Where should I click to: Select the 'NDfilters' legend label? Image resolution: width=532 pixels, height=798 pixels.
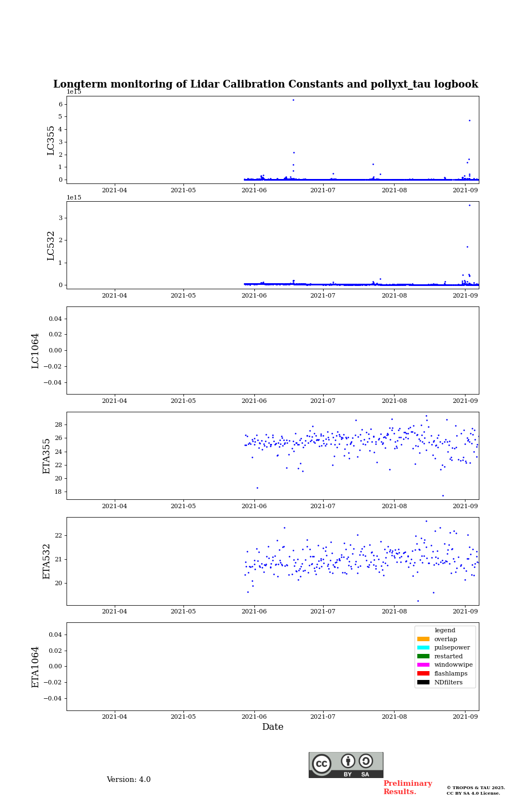448,682
